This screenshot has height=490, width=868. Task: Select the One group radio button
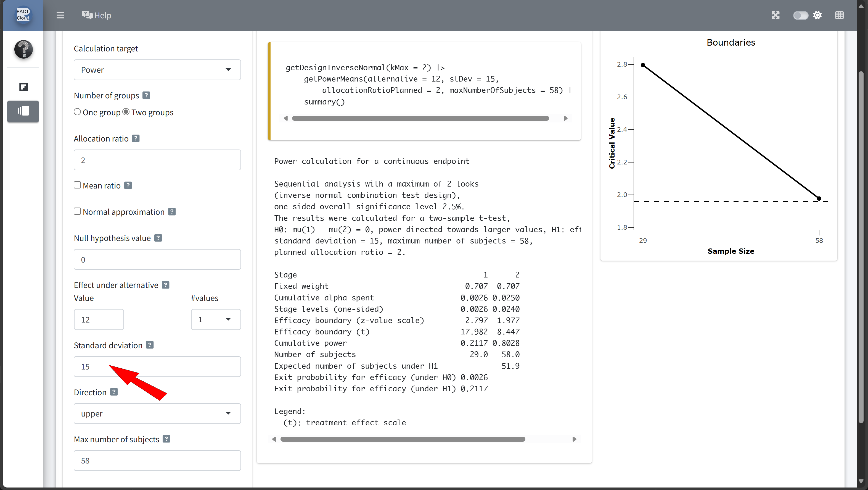(78, 112)
